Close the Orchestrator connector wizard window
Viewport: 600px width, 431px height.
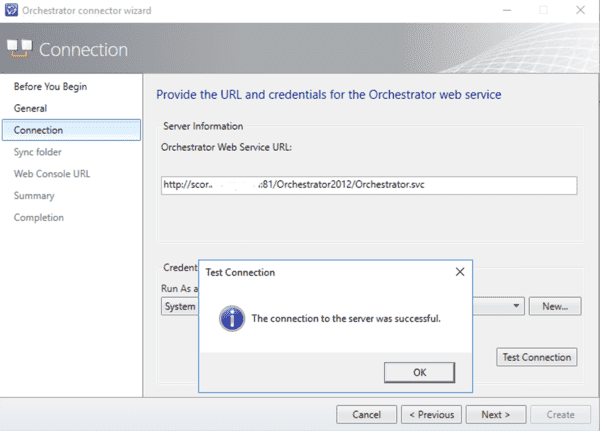click(x=580, y=10)
